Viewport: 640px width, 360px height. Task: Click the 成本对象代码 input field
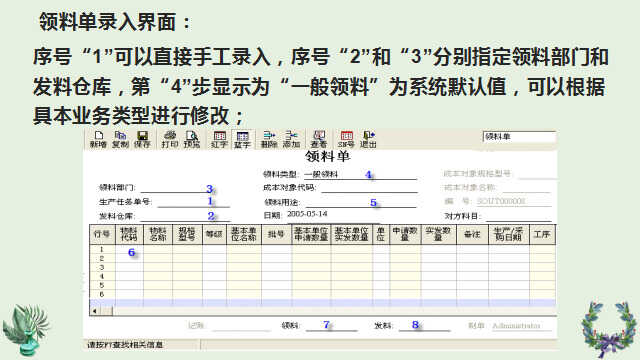[369, 188]
